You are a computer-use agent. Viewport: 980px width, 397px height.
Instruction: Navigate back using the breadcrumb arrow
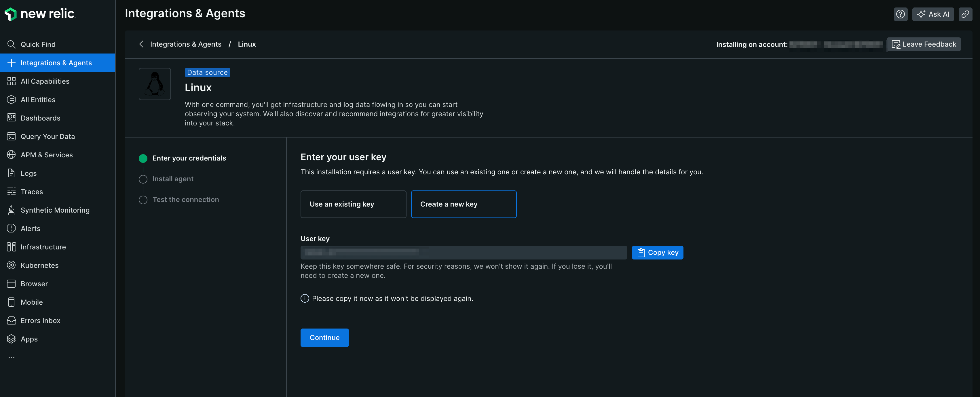(x=143, y=44)
